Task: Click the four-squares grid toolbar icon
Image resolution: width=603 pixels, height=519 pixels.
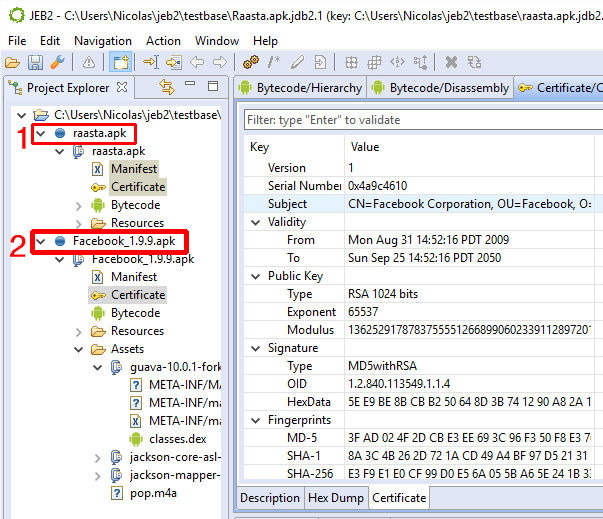Action: coord(351,62)
